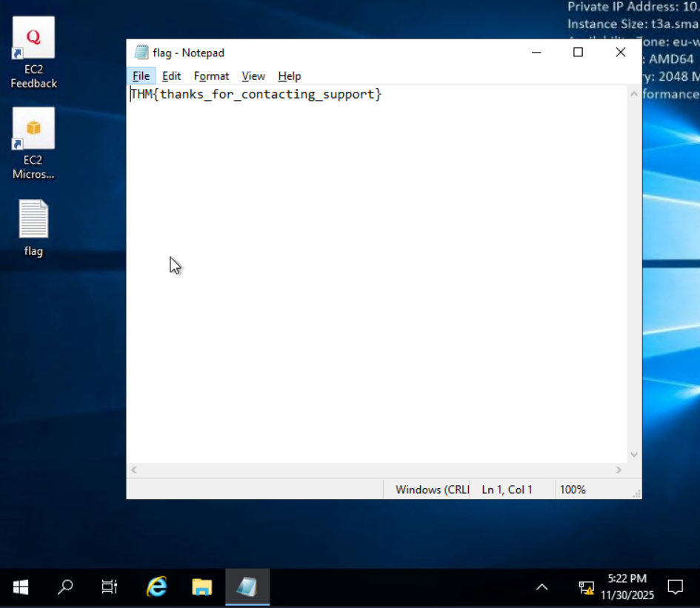Open the Format menu
Viewport: 700px width, 608px height.
pyautogui.click(x=211, y=76)
